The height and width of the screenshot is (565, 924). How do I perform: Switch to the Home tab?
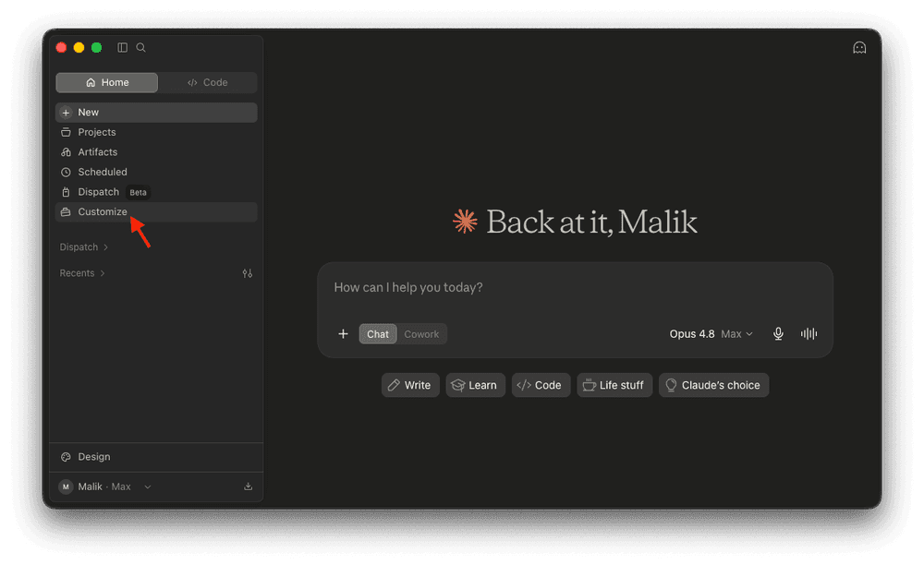point(106,82)
